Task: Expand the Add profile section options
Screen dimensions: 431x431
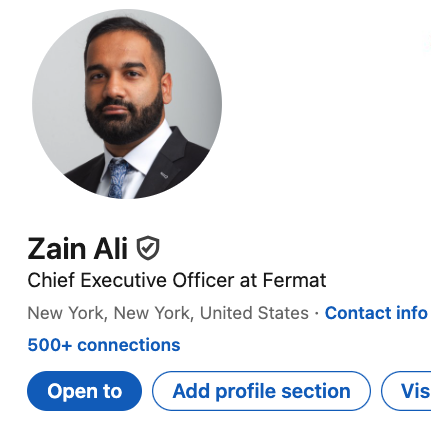Action: (x=261, y=391)
